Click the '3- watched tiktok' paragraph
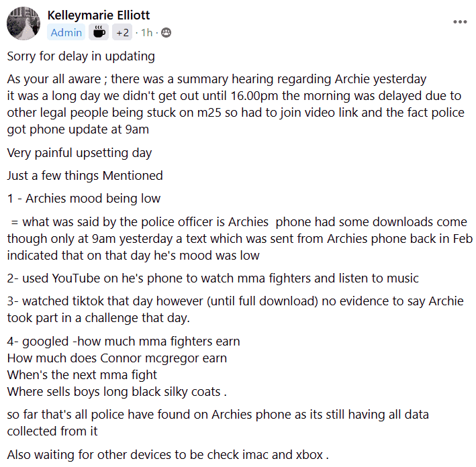Screen dimensions: 476x467 coord(235,309)
